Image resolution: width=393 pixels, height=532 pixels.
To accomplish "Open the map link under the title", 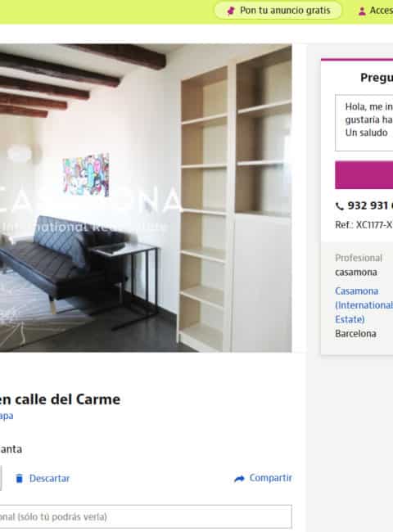I will pos(7,416).
